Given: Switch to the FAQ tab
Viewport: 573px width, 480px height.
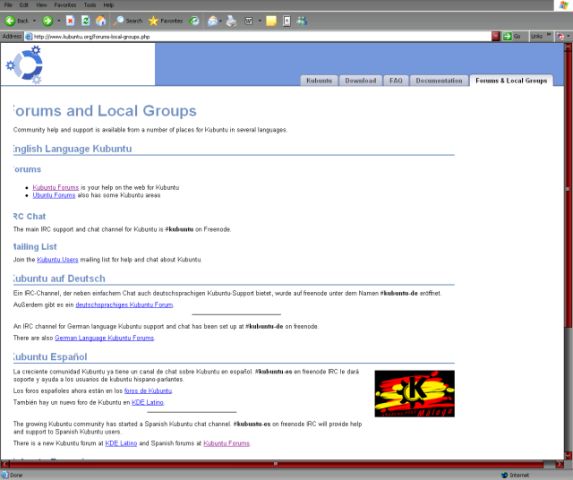Looking at the screenshot, I should [x=396, y=80].
